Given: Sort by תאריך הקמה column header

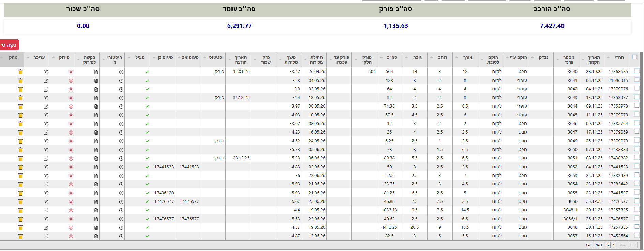Looking at the screenshot, I should coord(594,60).
